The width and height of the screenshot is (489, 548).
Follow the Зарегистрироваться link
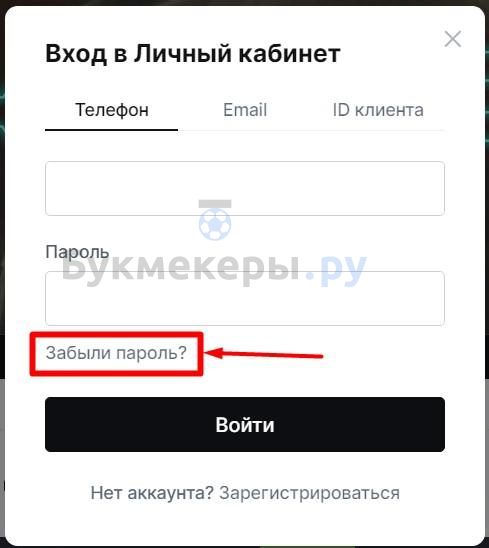(x=309, y=493)
